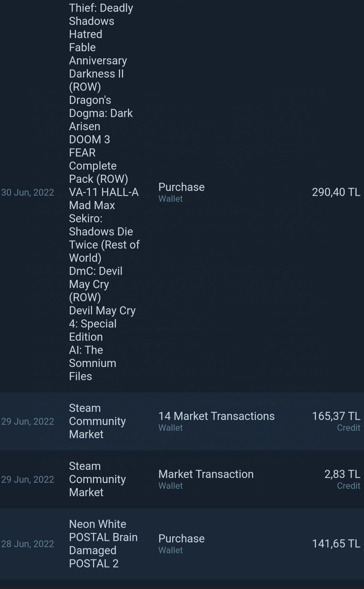Viewport: 364px width, 589px height.
Task: Click the 165,37 TL credit amount
Action: pyautogui.click(x=336, y=416)
